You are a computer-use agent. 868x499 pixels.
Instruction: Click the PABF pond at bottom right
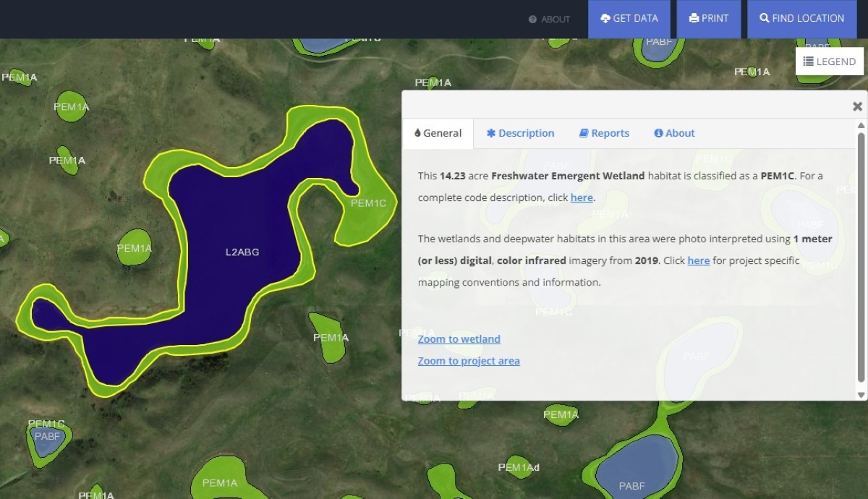coord(631,466)
